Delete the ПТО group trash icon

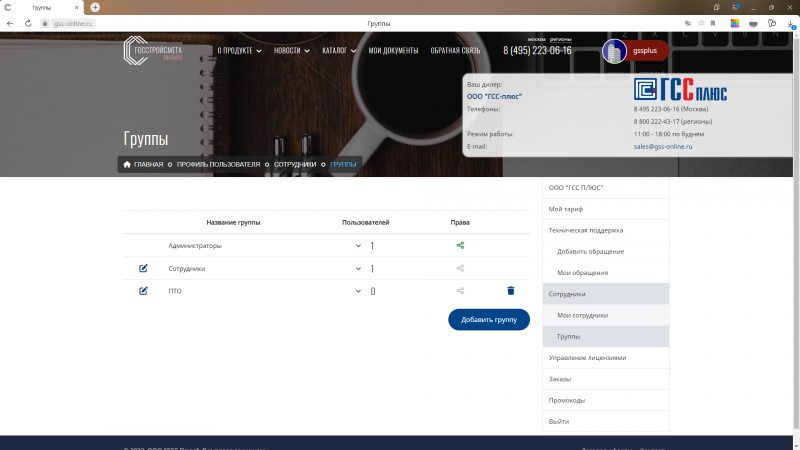(511, 291)
